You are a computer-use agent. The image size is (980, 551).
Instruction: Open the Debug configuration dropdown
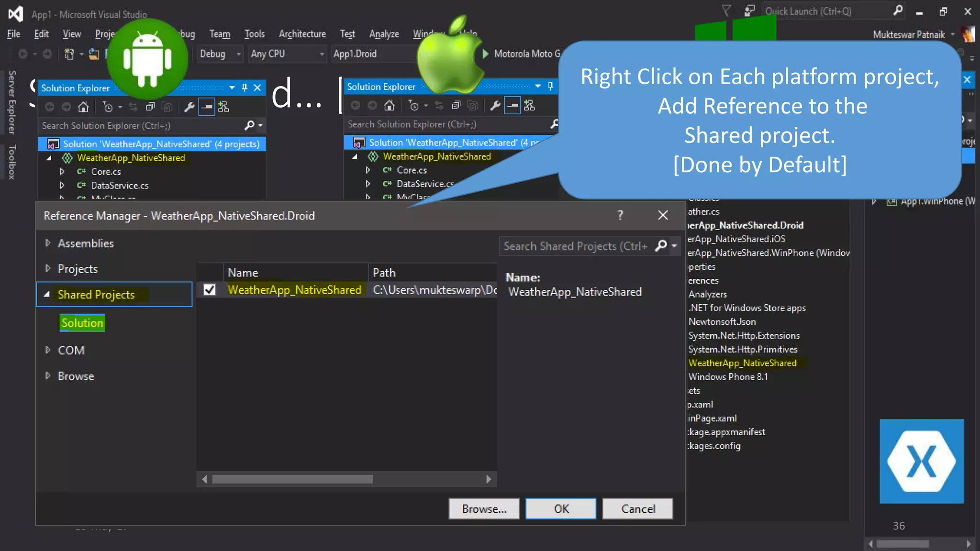220,54
